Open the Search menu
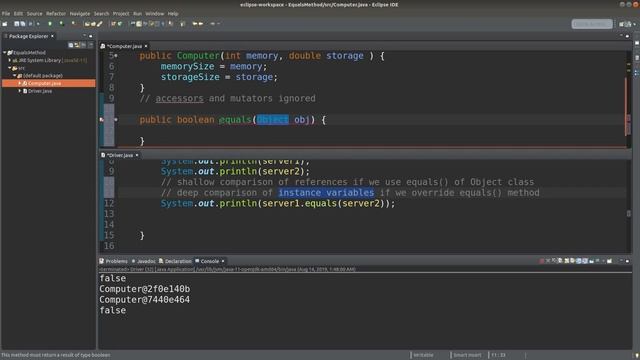The height and width of the screenshot is (360, 640). tap(101, 13)
